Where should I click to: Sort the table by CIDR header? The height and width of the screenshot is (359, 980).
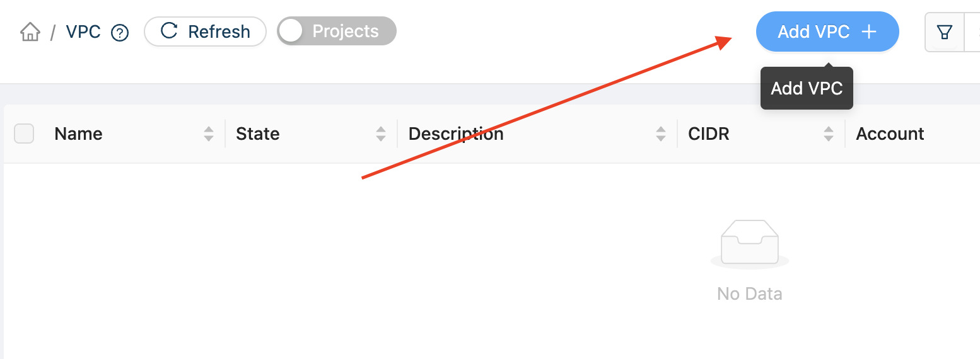pos(709,134)
